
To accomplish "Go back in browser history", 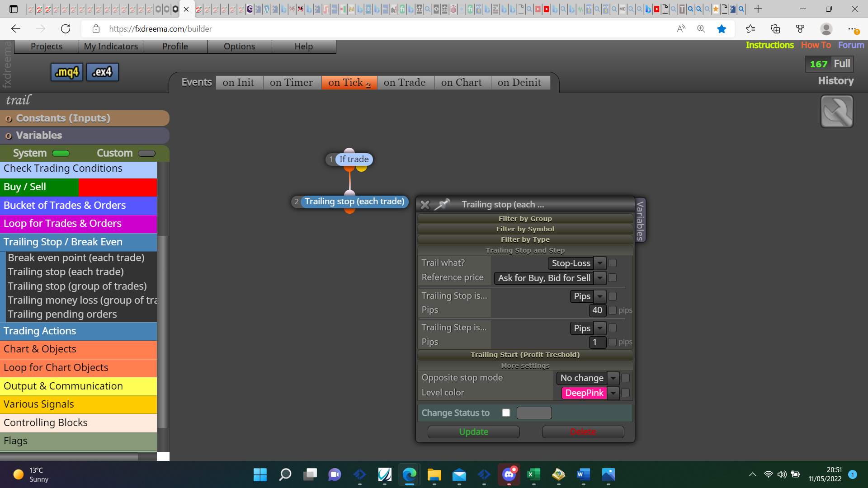I will (x=16, y=29).
